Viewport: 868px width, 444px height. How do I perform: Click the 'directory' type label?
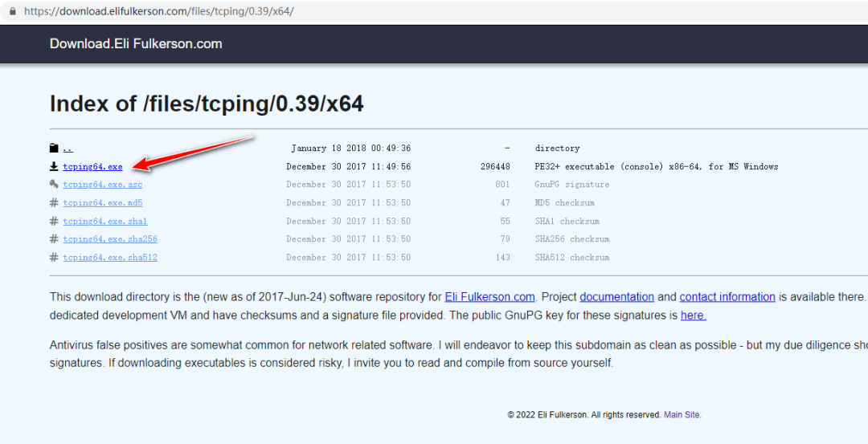point(558,149)
